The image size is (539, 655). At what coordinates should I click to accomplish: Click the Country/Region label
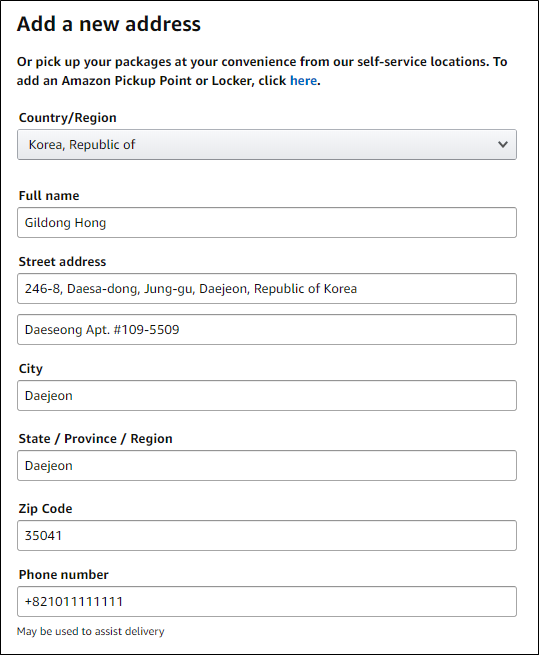coord(67,118)
